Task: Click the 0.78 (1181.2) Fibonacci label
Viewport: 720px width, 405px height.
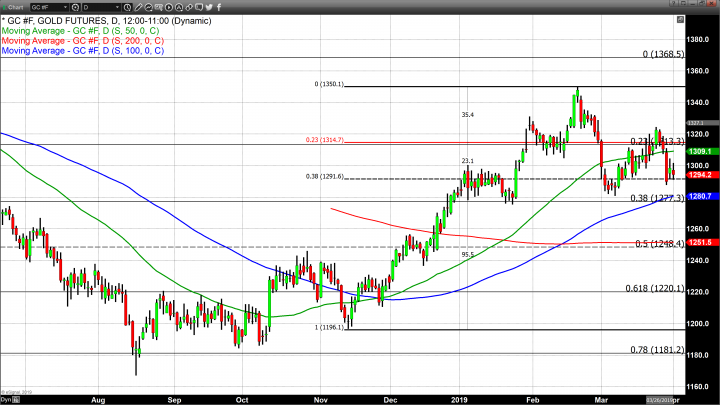Action: [x=657, y=350]
